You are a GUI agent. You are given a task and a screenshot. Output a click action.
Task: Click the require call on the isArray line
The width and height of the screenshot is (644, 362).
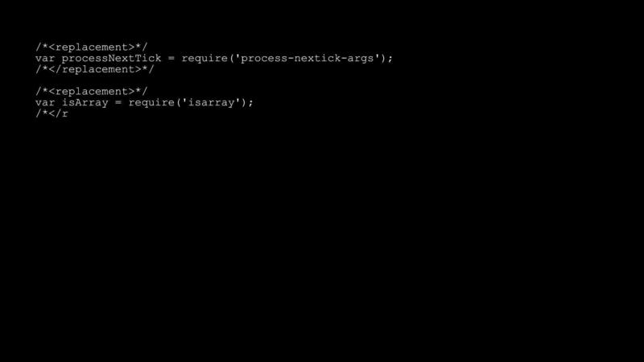click(151, 103)
